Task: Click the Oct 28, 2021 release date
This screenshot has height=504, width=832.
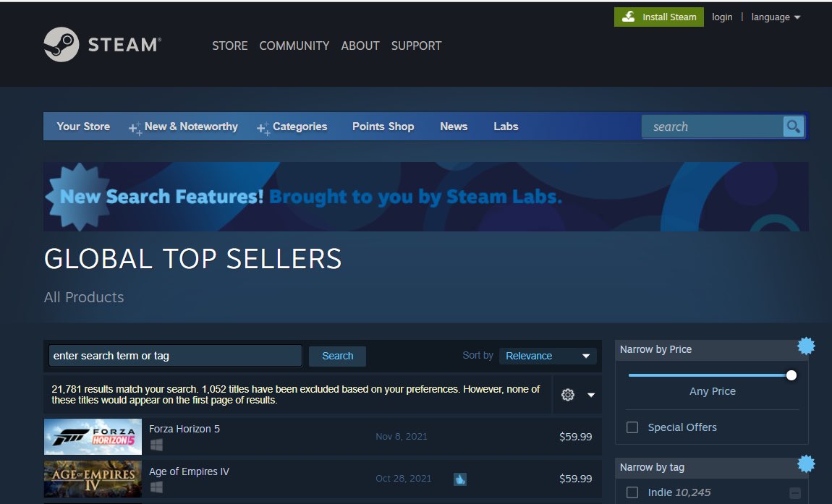Action: 403,478
